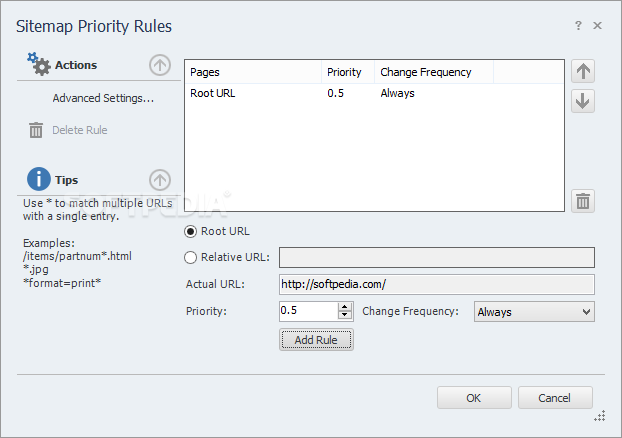Open the Change Frequency dropdown

pos(534,312)
